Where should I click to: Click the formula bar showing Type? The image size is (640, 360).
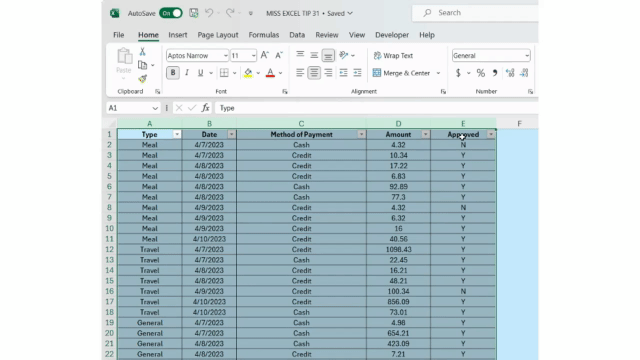coord(376,108)
